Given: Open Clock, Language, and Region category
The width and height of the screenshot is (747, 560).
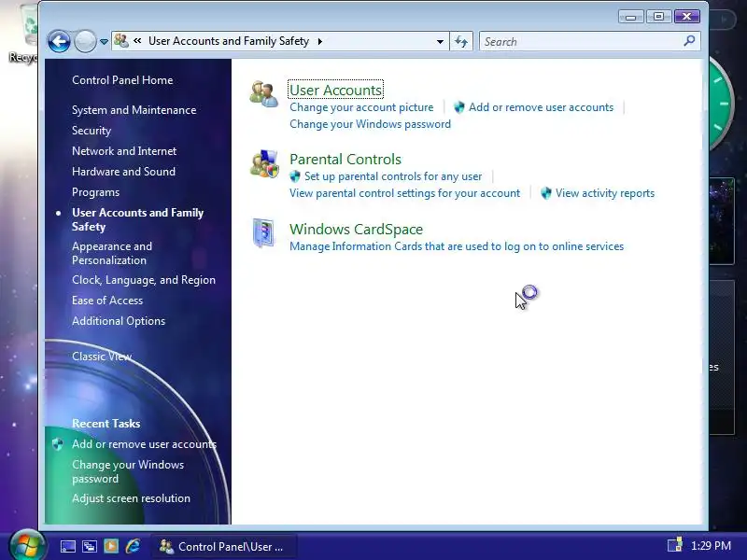Looking at the screenshot, I should click(144, 280).
